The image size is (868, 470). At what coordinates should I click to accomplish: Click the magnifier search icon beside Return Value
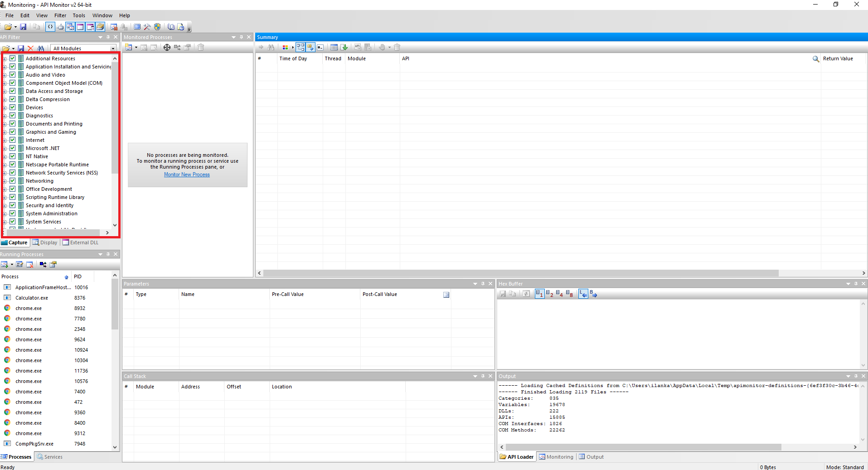[x=816, y=59]
